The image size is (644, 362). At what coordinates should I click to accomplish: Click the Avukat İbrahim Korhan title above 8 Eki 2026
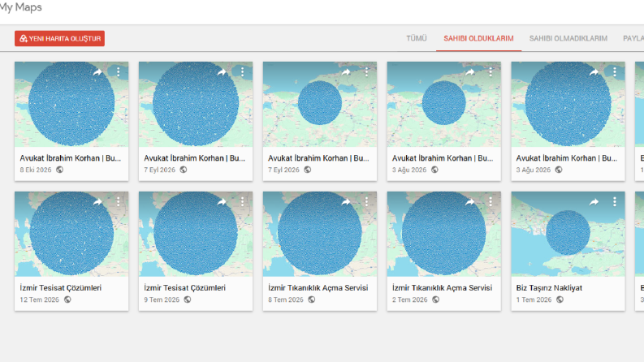click(x=70, y=158)
